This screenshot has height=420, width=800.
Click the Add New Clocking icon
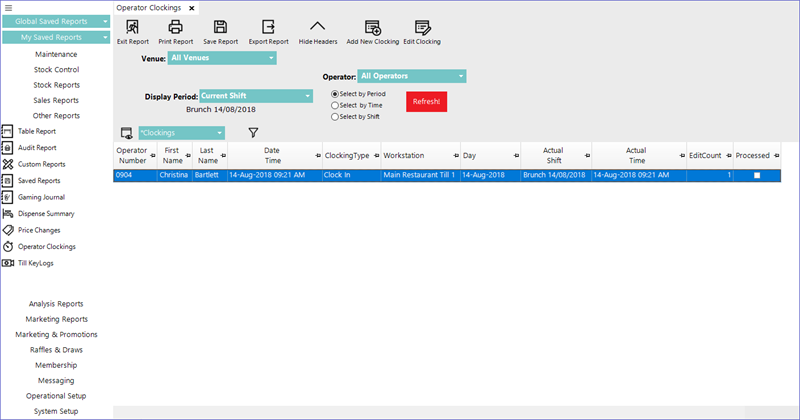(x=372, y=28)
